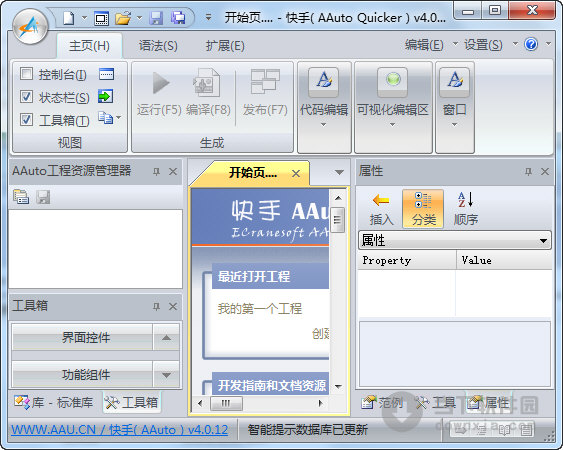
Task: Click the copy pages icon beside 工具箱
Action: (106, 118)
